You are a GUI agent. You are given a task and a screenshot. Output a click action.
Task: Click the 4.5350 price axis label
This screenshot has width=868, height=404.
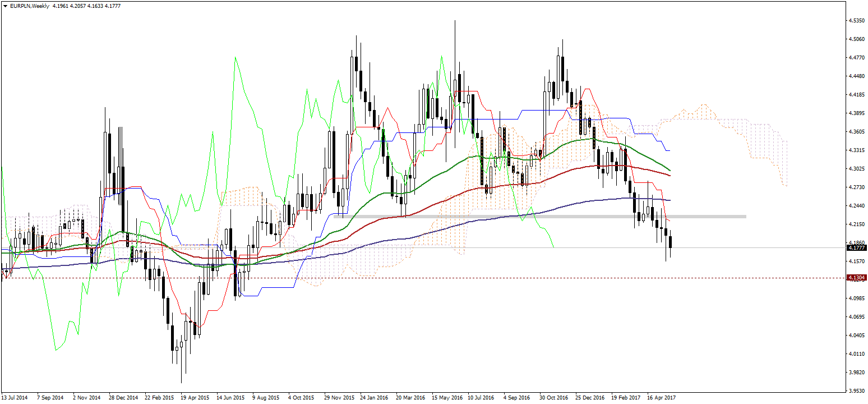(856, 21)
